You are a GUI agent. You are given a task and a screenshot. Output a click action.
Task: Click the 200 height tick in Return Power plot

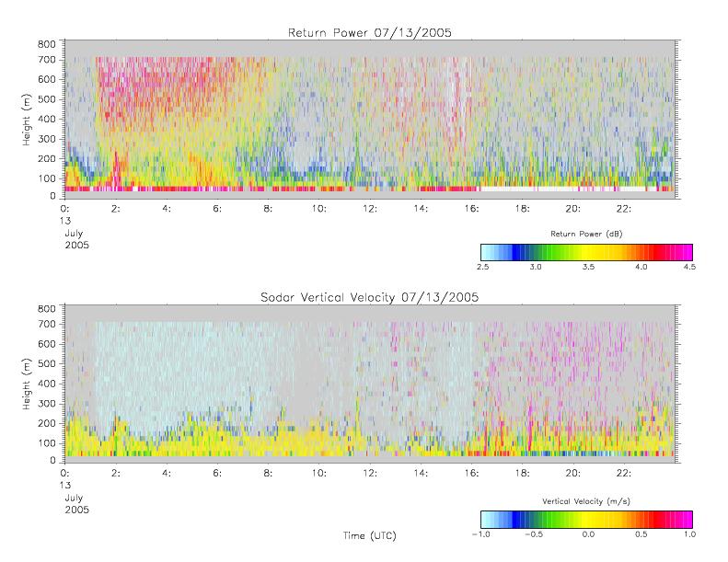[46, 159]
